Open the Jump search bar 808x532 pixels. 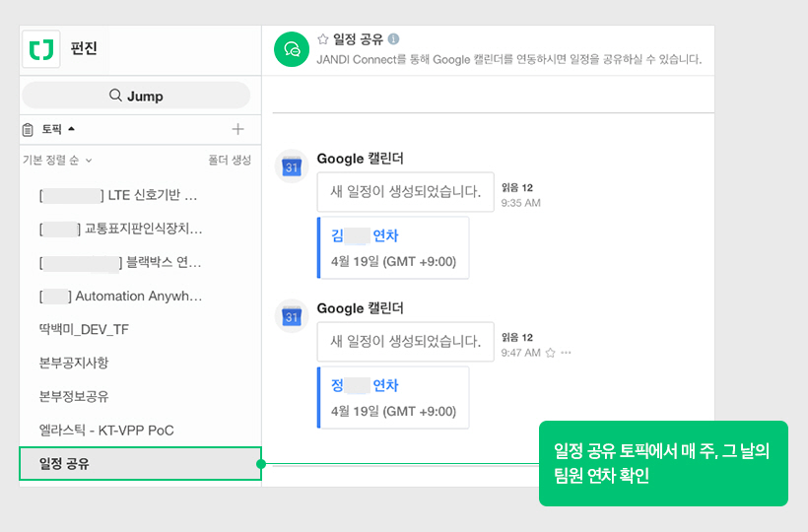click(136, 96)
